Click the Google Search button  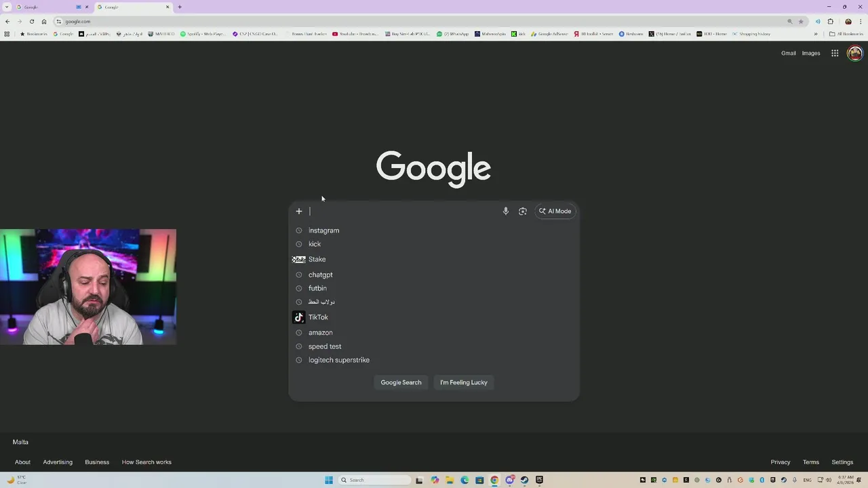(x=401, y=382)
